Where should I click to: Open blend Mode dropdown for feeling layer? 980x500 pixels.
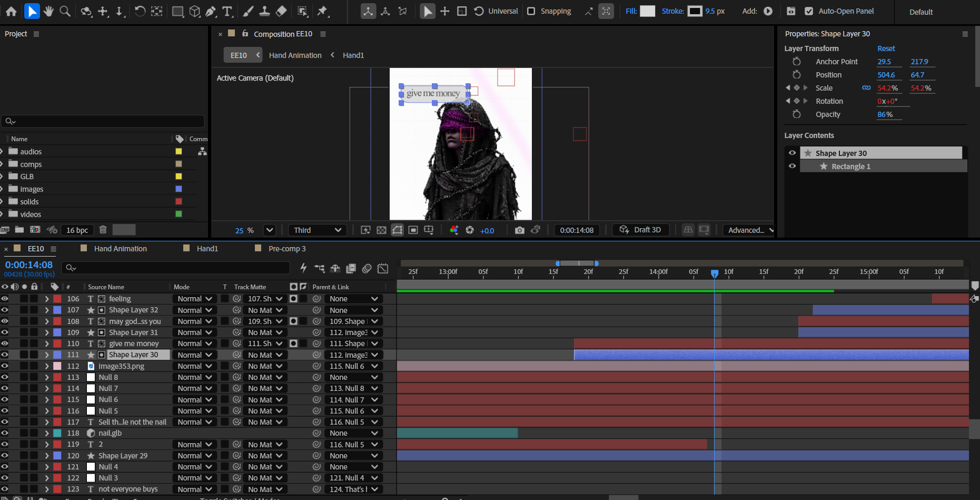click(194, 299)
